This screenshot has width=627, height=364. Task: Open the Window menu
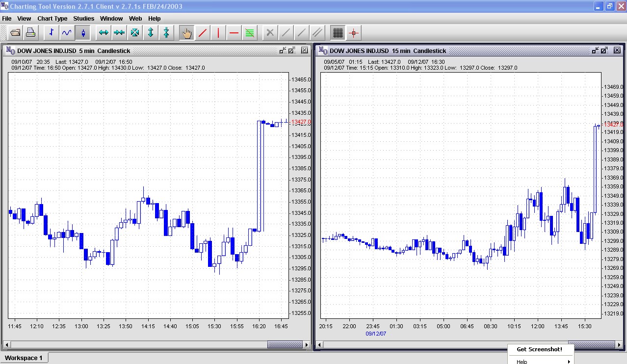pyautogui.click(x=111, y=18)
